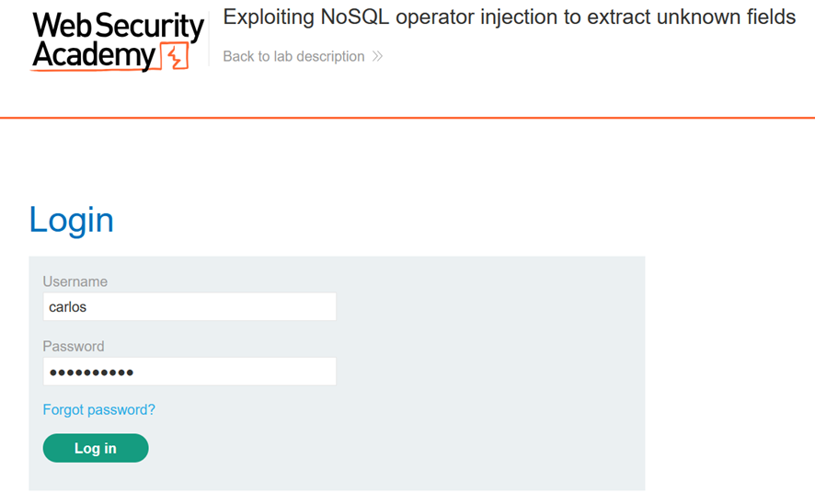Click the orange lightning bolt logo icon

coord(175,57)
